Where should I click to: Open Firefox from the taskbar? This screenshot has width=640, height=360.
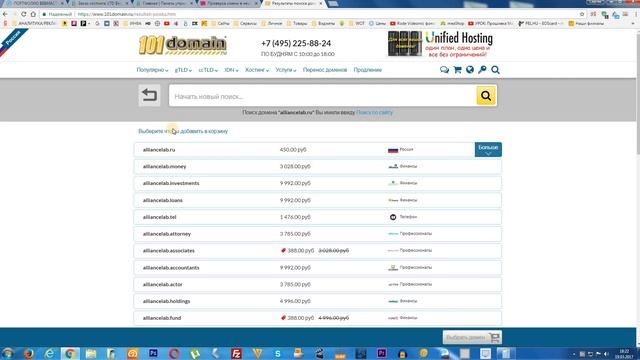pos(29,353)
